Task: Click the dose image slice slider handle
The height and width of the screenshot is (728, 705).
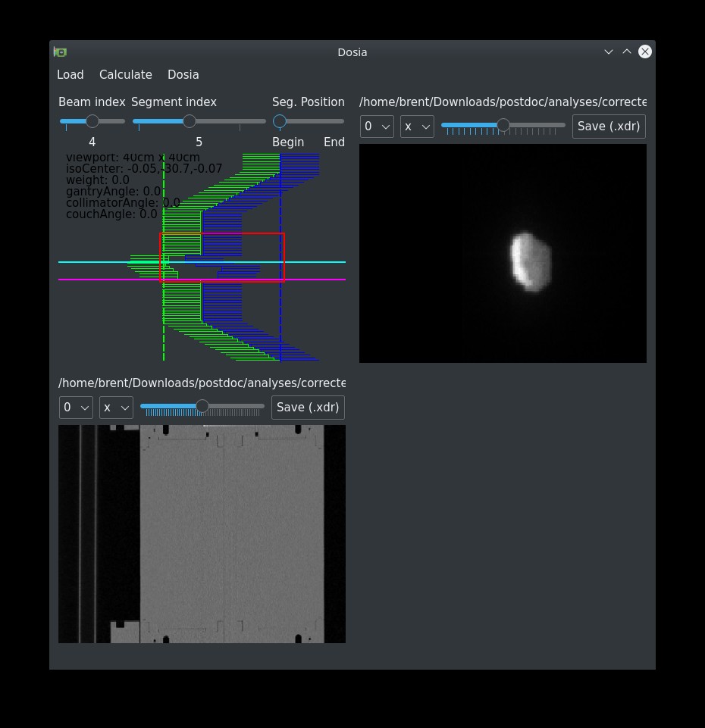Action: pos(503,125)
